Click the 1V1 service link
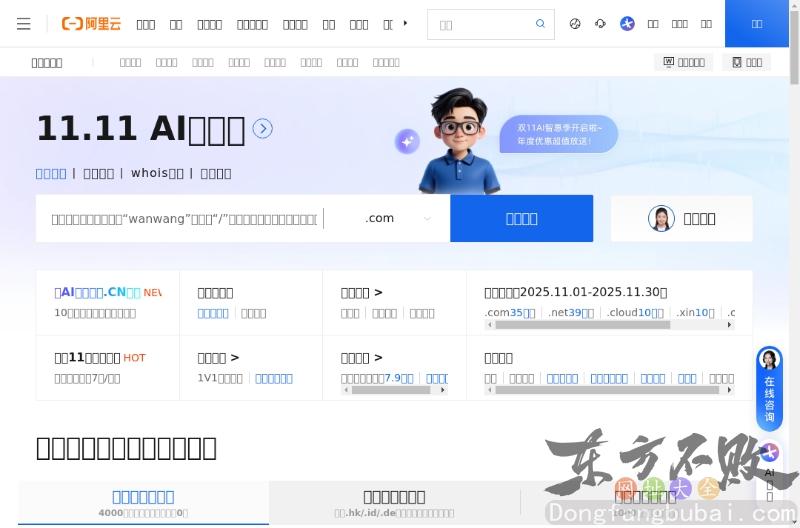The image size is (800, 528). (x=220, y=379)
